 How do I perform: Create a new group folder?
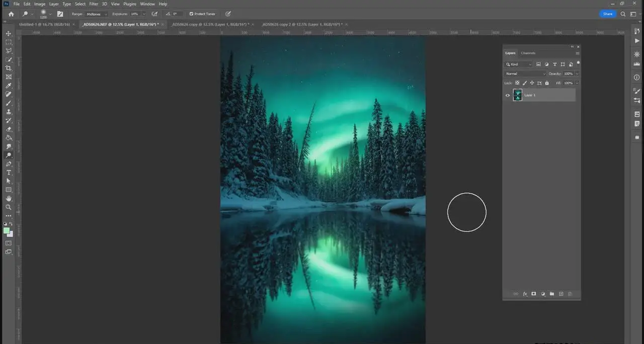click(552, 294)
